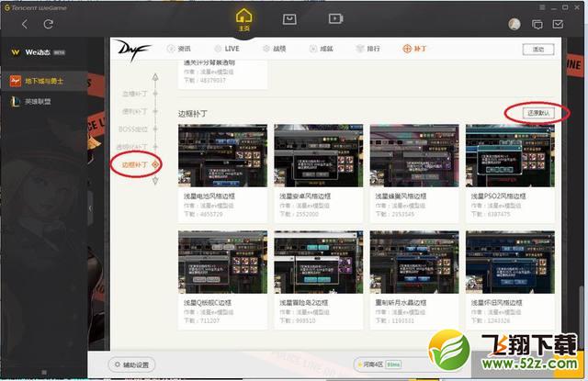Open the WeGame home (主页) icon

(243, 19)
